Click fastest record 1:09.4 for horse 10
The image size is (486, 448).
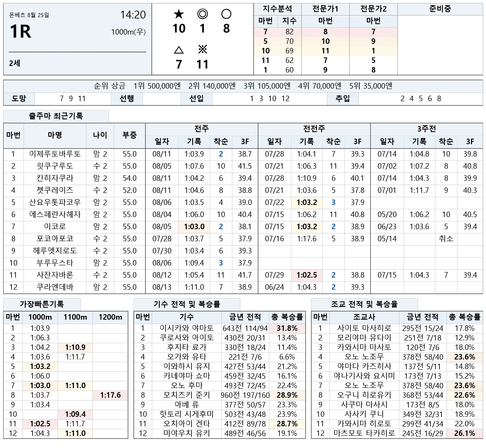coord(75,414)
